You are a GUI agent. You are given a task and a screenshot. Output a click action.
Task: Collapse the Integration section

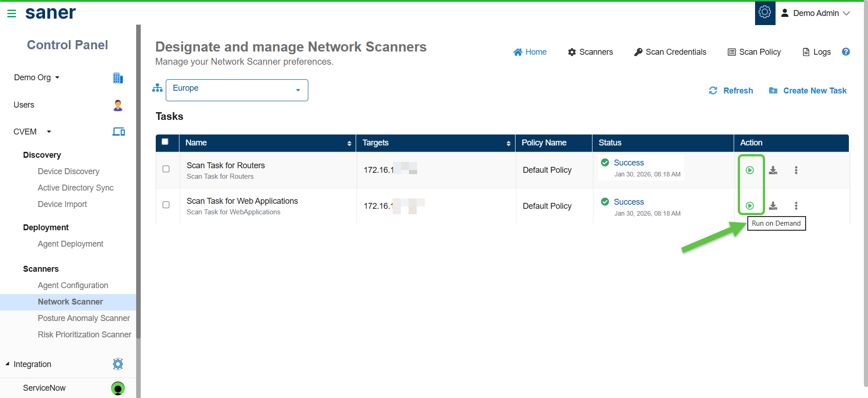(7, 364)
